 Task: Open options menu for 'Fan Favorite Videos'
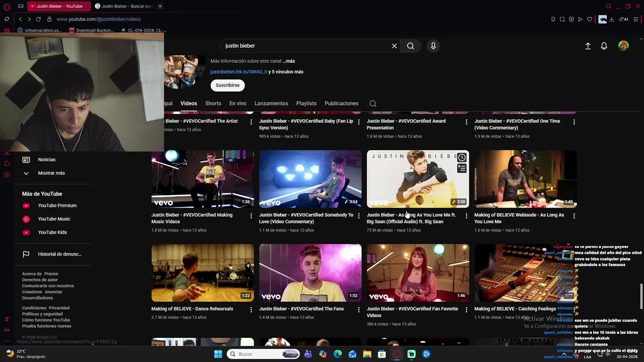pyautogui.click(x=466, y=310)
